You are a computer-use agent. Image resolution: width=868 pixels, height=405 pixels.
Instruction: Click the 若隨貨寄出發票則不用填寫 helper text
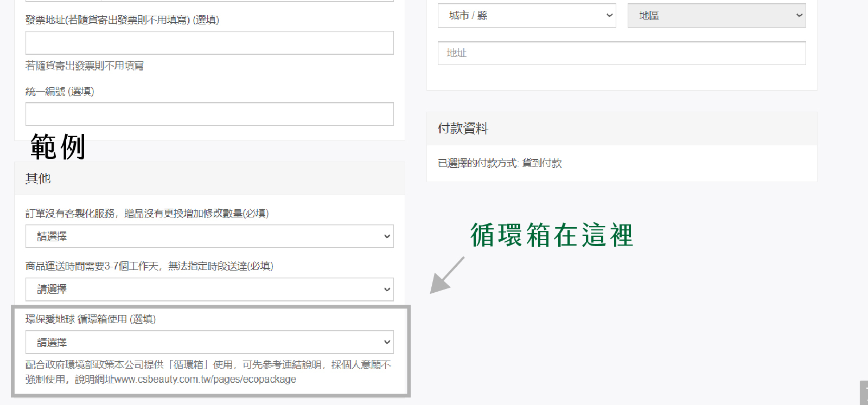[x=85, y=66]
